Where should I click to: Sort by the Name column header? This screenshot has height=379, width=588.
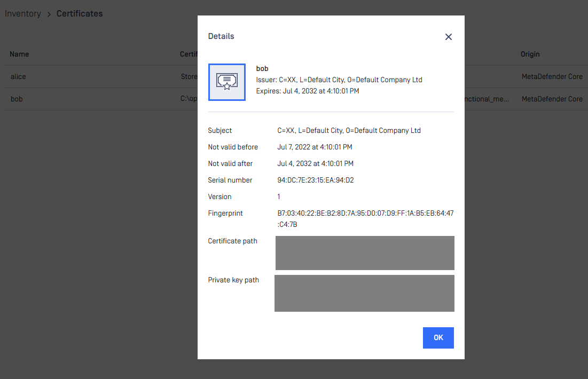point(19,54)
